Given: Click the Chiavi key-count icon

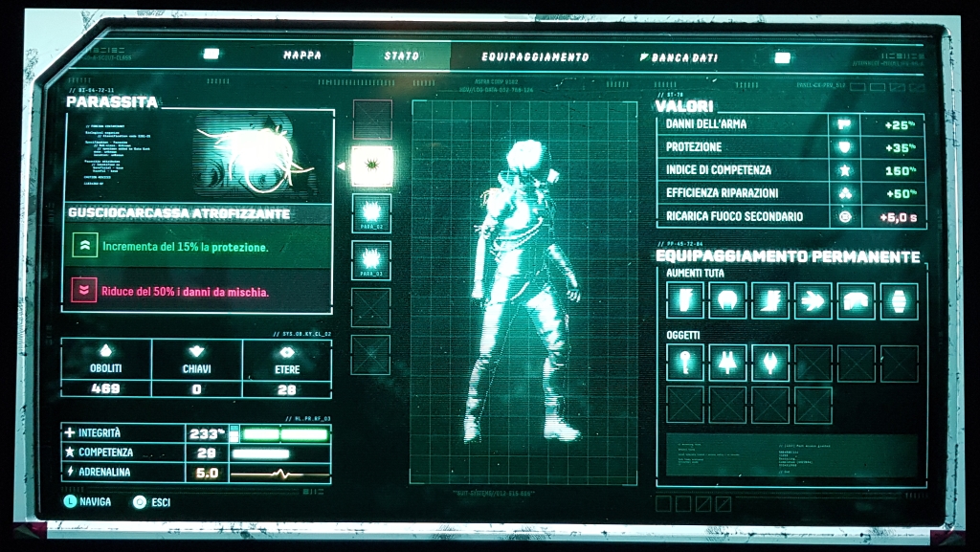Looking at the screenshot, I should click(x=196, y=351).
